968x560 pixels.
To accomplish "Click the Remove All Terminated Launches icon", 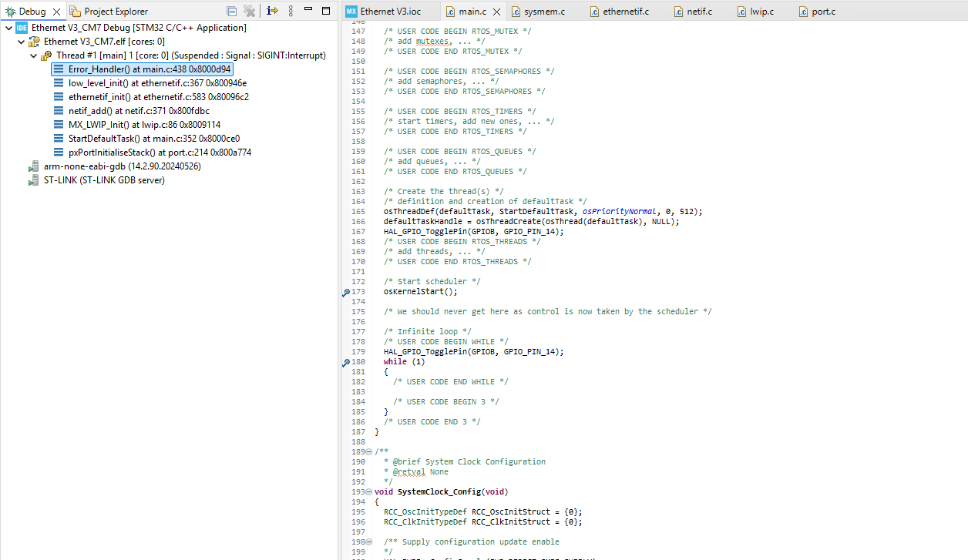I will click(249, 11).
